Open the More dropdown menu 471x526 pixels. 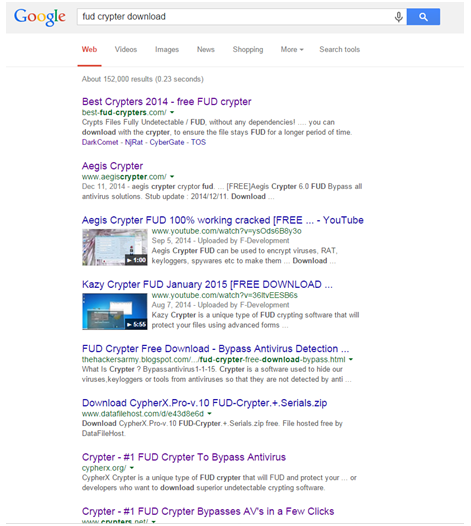click(292, 50)
